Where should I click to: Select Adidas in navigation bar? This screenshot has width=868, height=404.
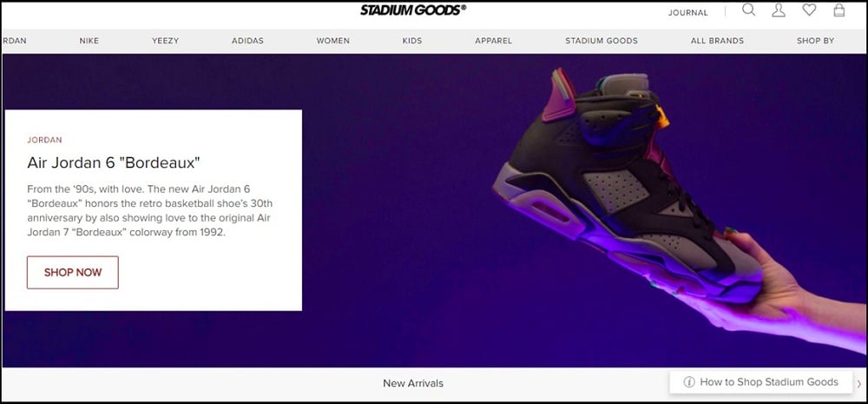coord(247,41)
